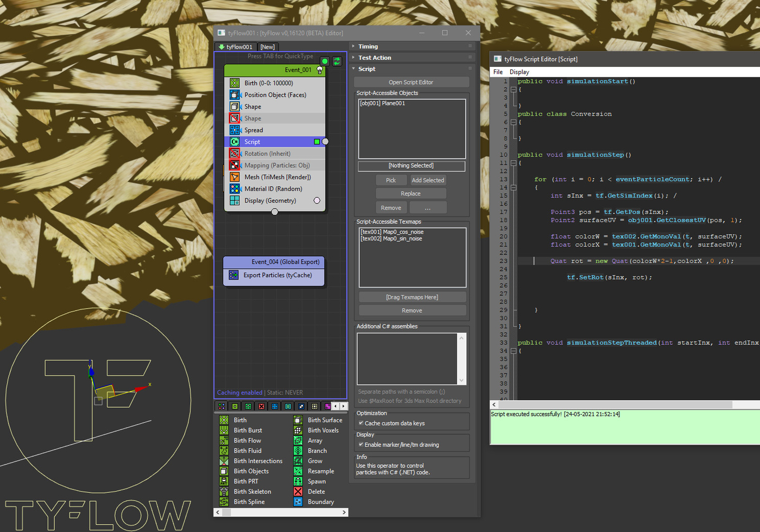The height and width of the screenshot is (532, 760).
Task: Click inside Additional C# assemblies text box
Action: 408,359
